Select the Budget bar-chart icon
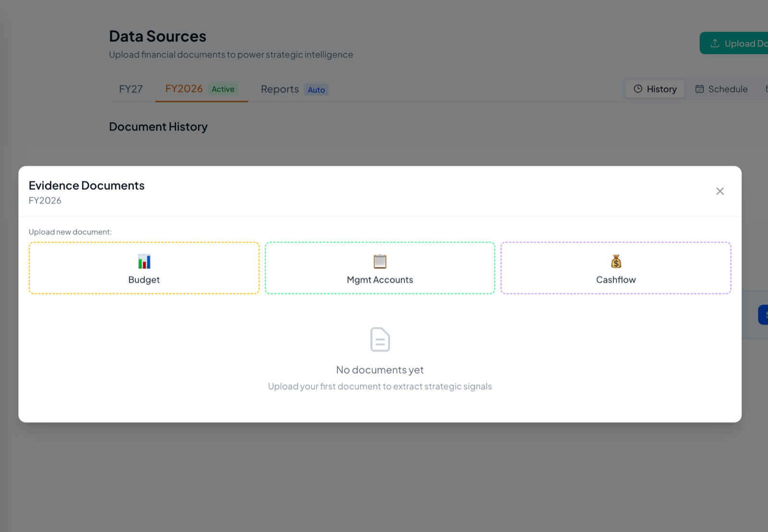Screen dimensions: 768x532 point(144,261)
